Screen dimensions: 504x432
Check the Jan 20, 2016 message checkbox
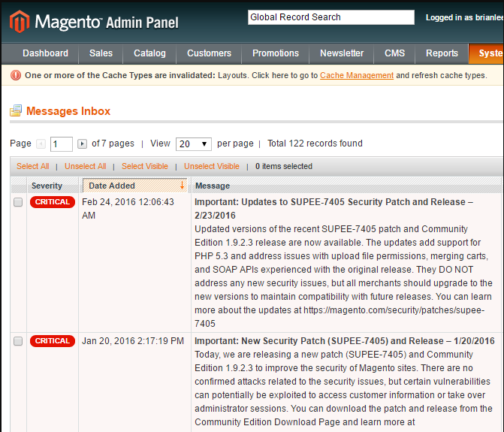click(18, 342)
